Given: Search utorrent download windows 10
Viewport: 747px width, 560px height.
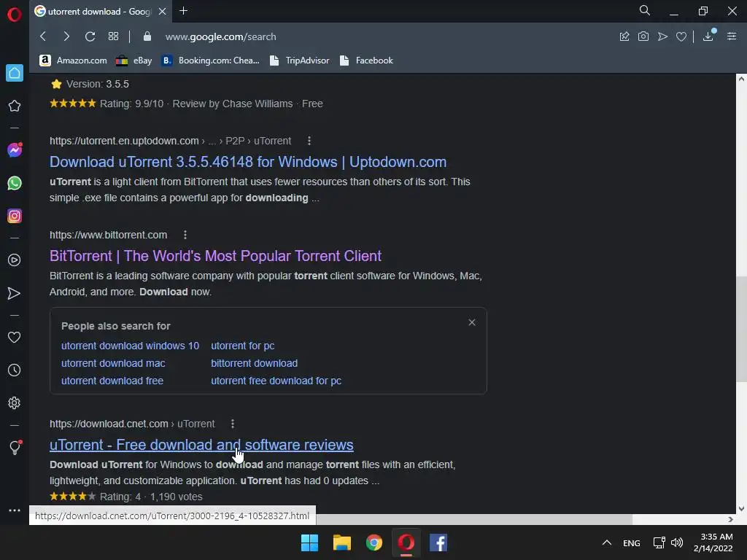Looking at the screenshot, I should click(130, 346).
